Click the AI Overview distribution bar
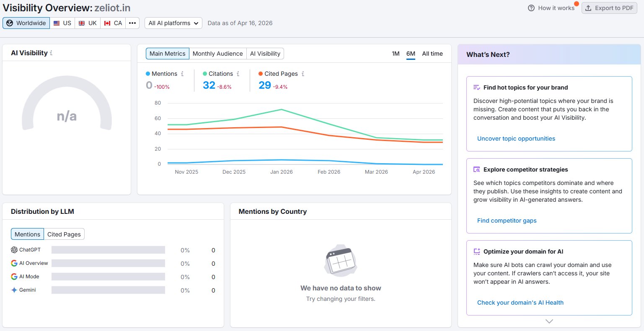The height and width of the screenshot is (331, 644). (108, 263)
